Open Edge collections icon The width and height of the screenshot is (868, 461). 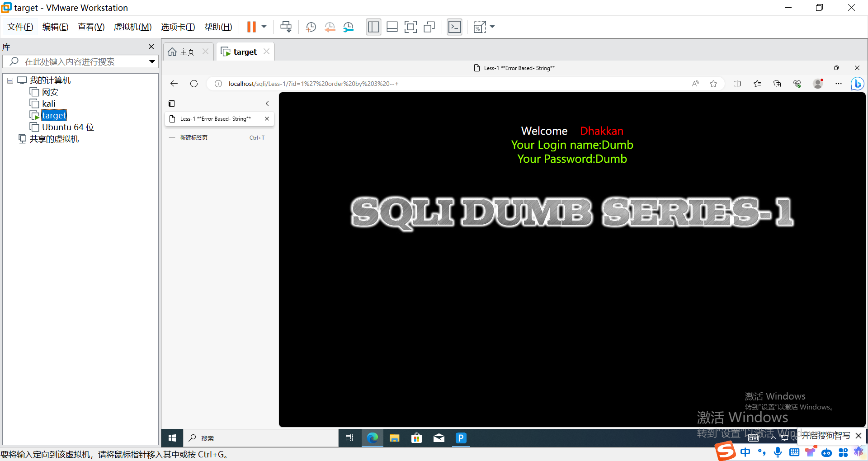[x=777, y=84]
